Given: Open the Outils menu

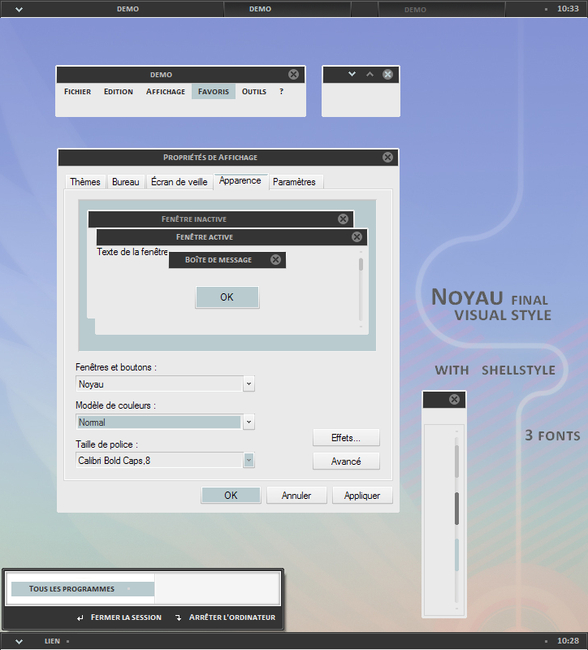Looking at the screenshot, I should pyautogui.click(x=254, y=92).
